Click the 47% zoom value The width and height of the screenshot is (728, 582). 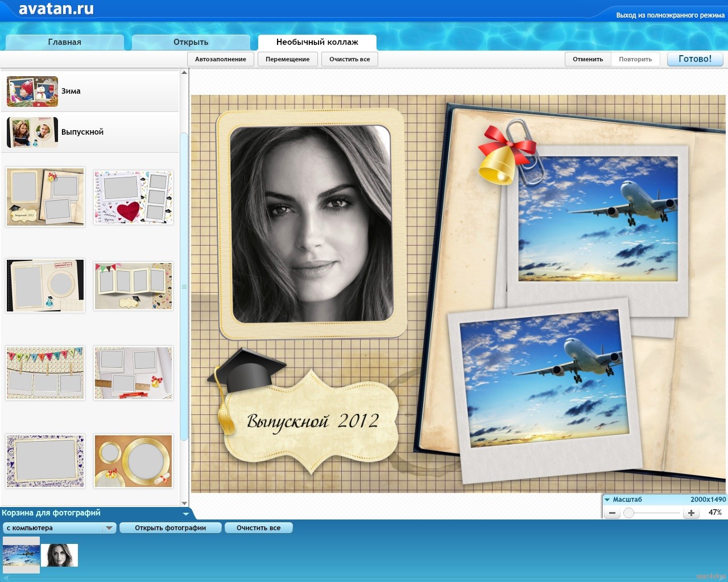(715, 513)
